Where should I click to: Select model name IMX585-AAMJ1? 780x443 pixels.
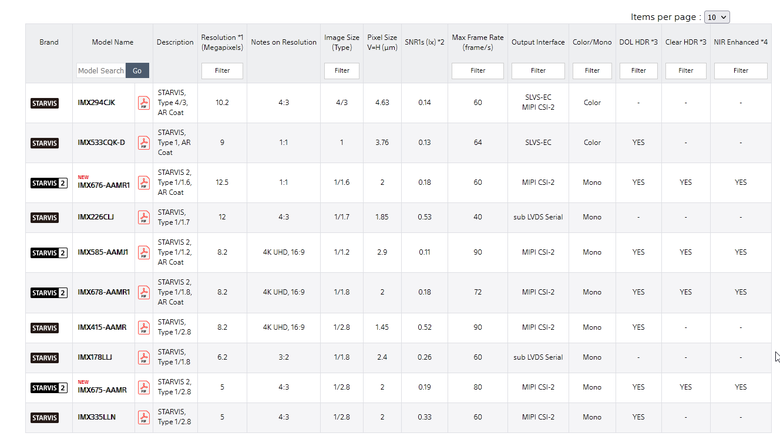point(103,253)
